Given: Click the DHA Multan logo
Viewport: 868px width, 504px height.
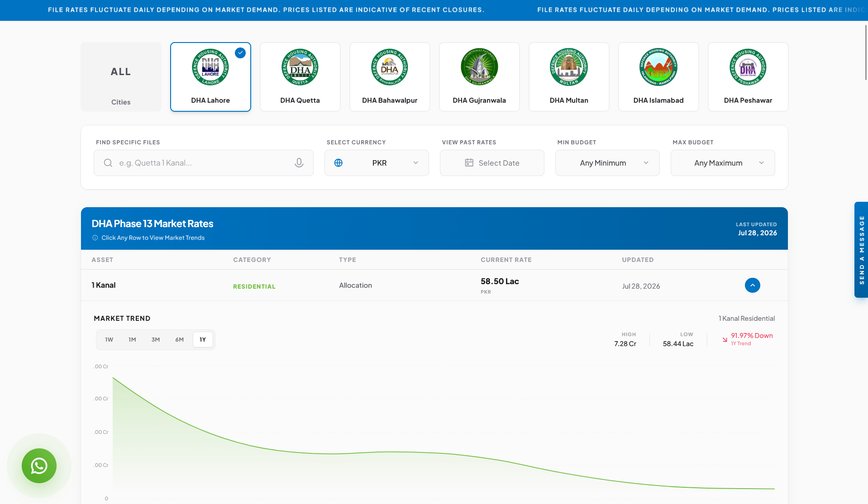Looking at the screenshot, I should coord(569,67).
